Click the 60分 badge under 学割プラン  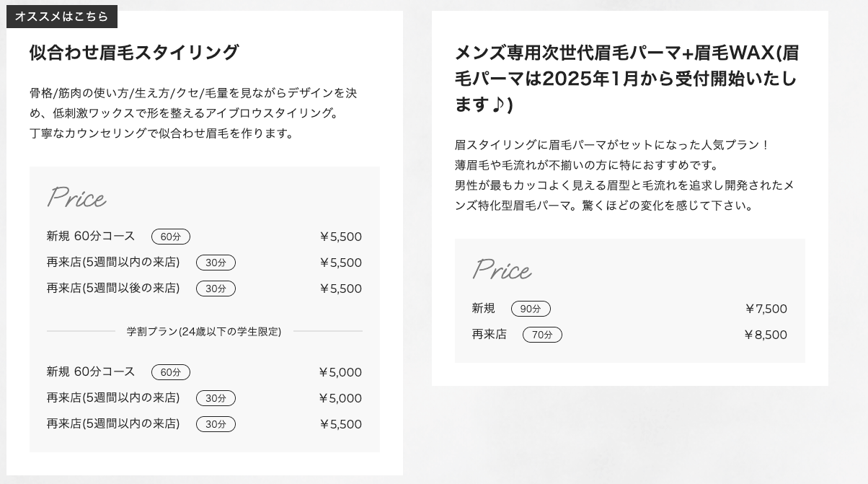171,372
